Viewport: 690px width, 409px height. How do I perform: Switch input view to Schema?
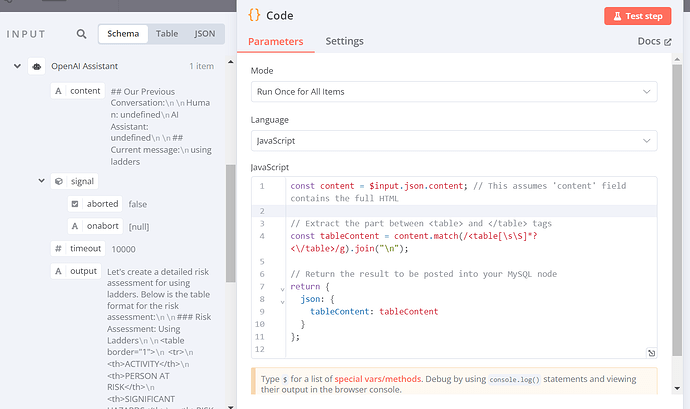point(123,34)
